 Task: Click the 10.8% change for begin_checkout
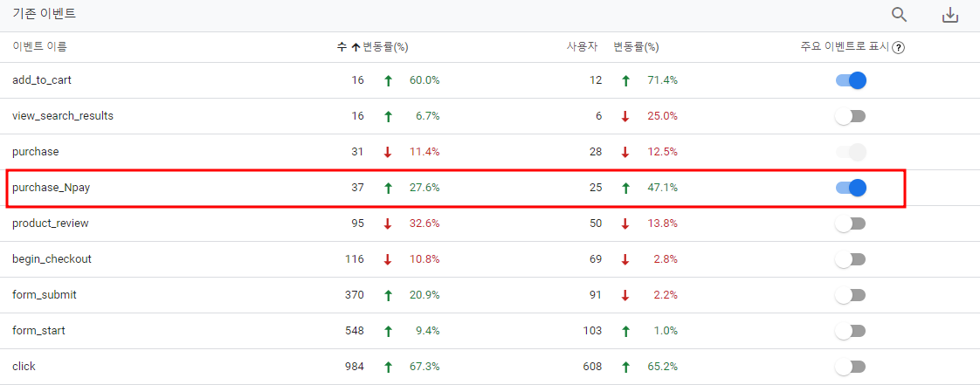pyautogui.click(x=424, y=258)
